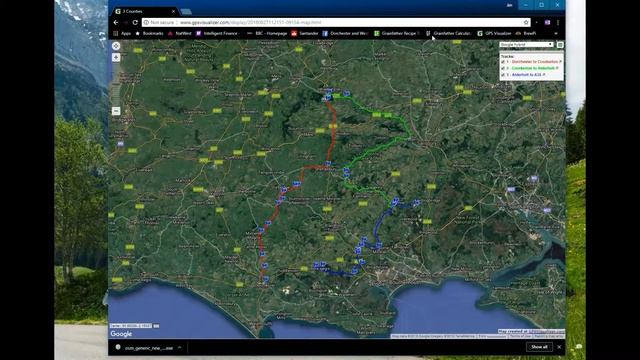640x360 pixels.
Task: Open the GPS Visualizer bookmark
Action: pyautogui.click(x=494, y=33)
